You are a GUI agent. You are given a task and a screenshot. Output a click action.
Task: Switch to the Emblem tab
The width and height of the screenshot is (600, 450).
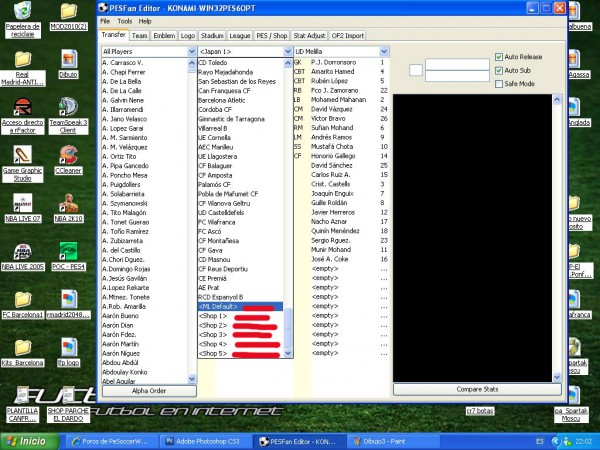164,36
